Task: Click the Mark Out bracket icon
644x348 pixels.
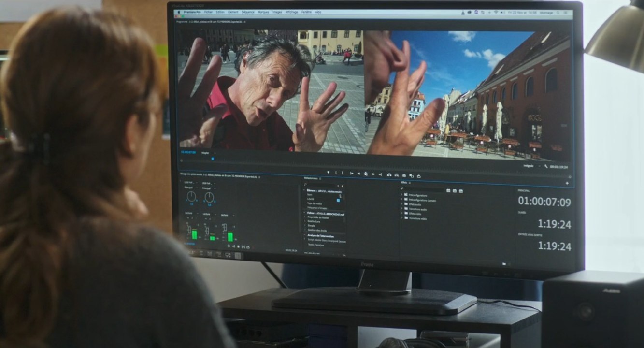Action: pos(343,174)
